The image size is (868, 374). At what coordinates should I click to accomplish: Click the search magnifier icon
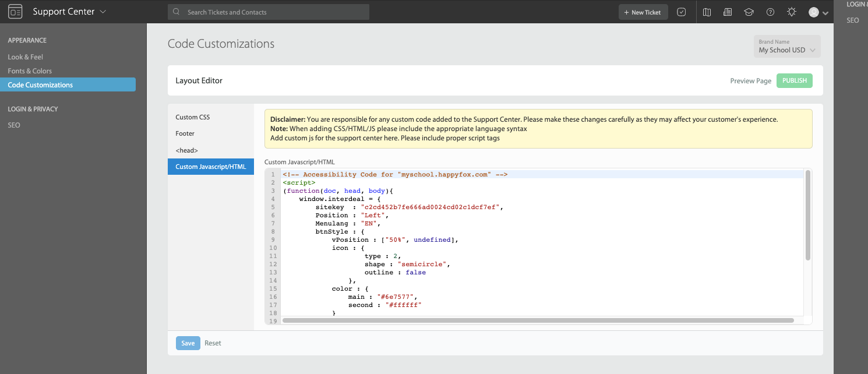tap(177, 12)
